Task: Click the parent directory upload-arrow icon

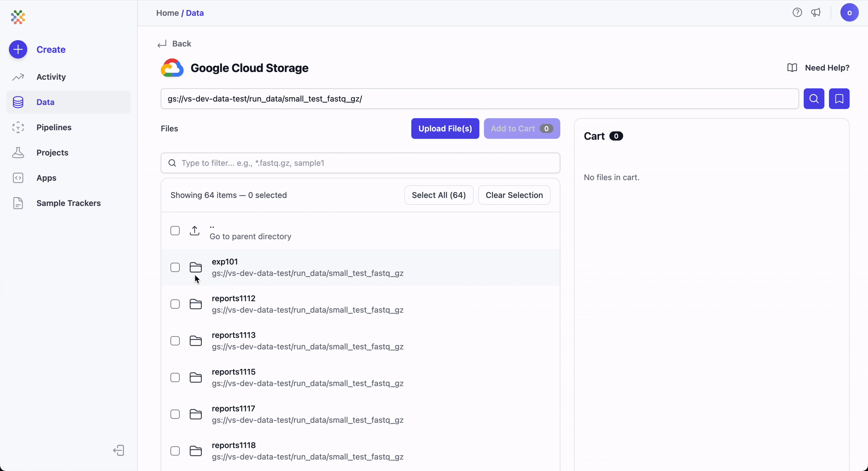Action: pos(194,231)
